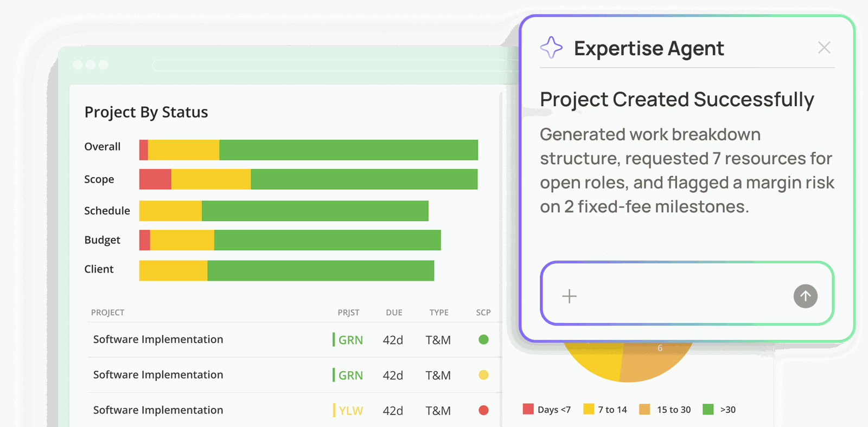Sort table by the PROJECT column header
This screenshot has height=427, width=868.
tap(107, 313)
